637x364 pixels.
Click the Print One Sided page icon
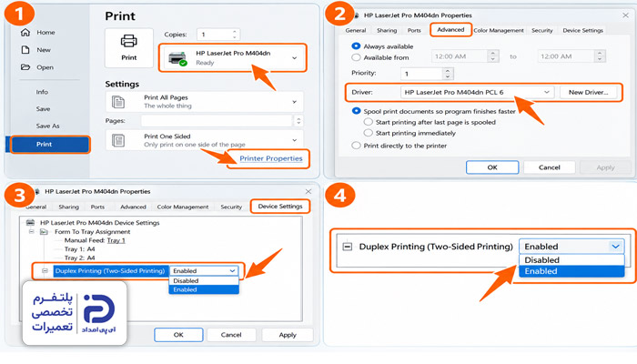coord(118,140)
